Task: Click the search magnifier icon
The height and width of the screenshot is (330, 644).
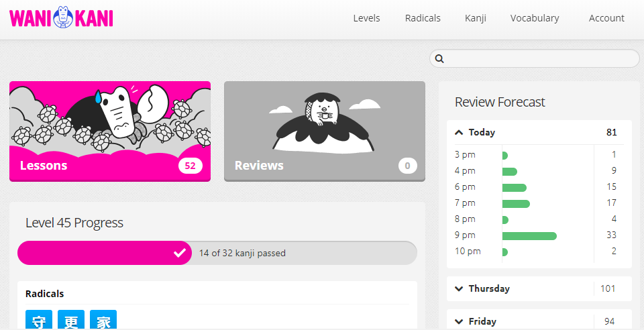Action: [439, 59]
